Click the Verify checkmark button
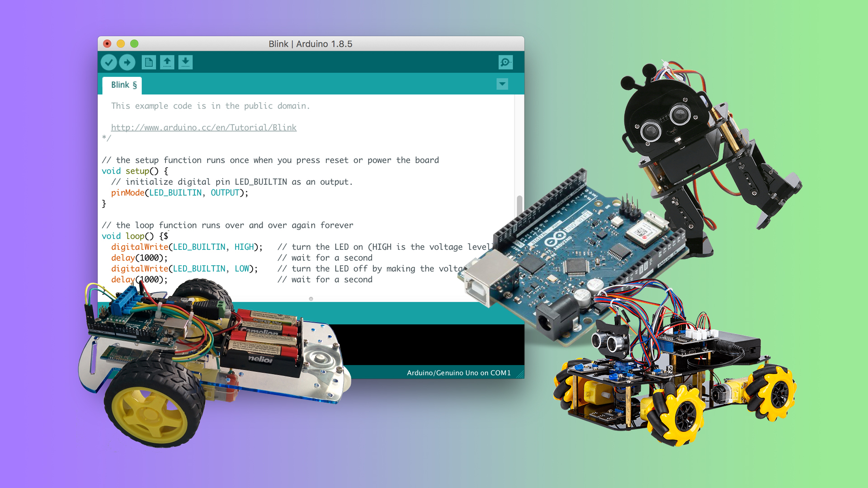Screen dimensions: 868x488 coord(109,62)
